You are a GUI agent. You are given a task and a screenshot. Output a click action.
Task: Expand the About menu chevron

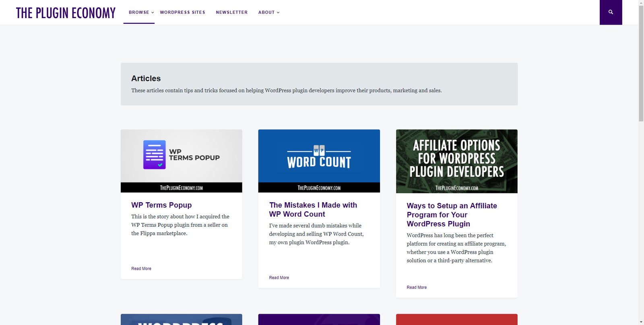click(278, 12)
